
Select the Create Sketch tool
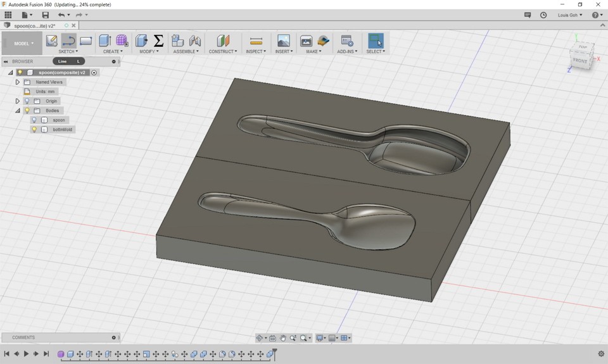tap(51, 41)
